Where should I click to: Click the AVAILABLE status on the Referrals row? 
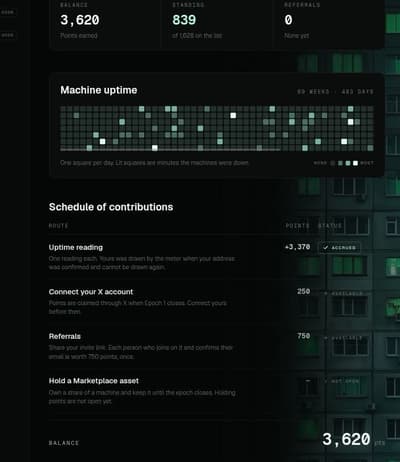point(343,338)
